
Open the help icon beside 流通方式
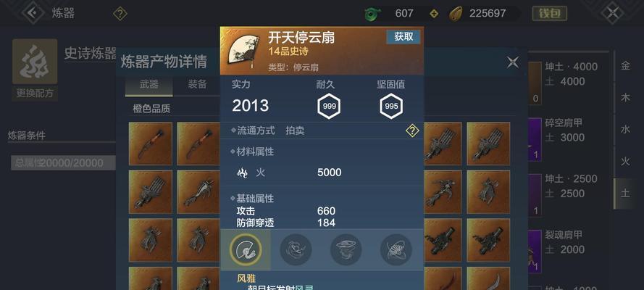coord(412,131)
